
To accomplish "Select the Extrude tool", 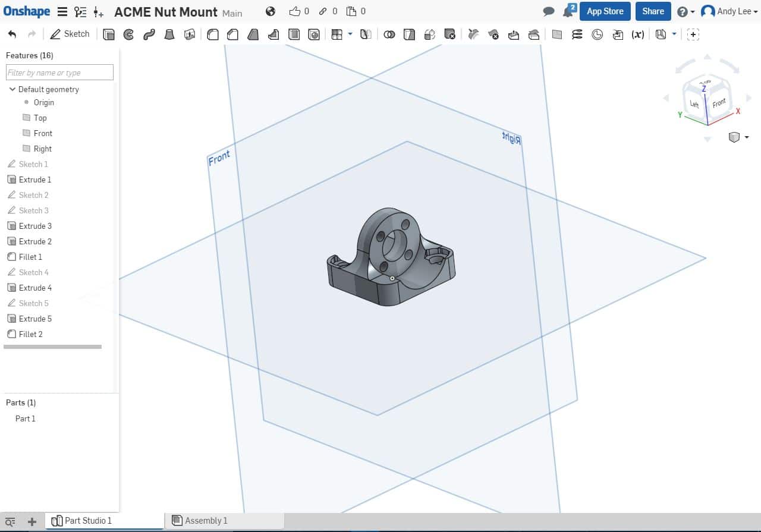I will 109,34.
